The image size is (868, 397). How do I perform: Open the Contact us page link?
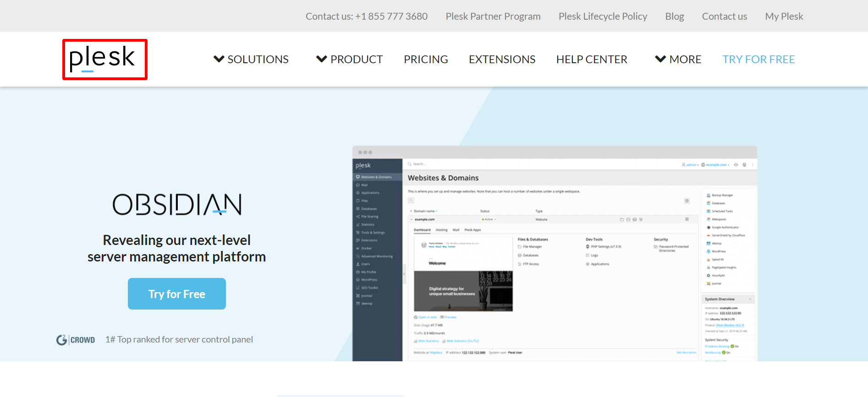point(725,16)
